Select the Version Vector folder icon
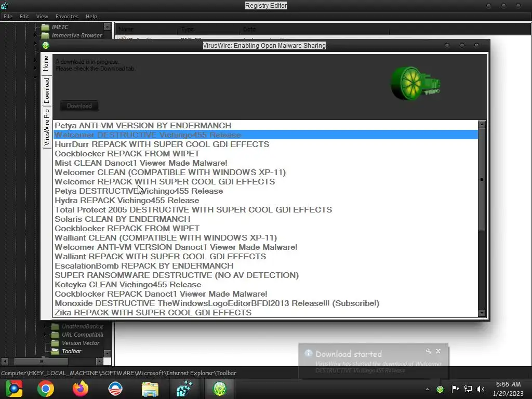This screenshot has width=532, height=399. [55, 343]
